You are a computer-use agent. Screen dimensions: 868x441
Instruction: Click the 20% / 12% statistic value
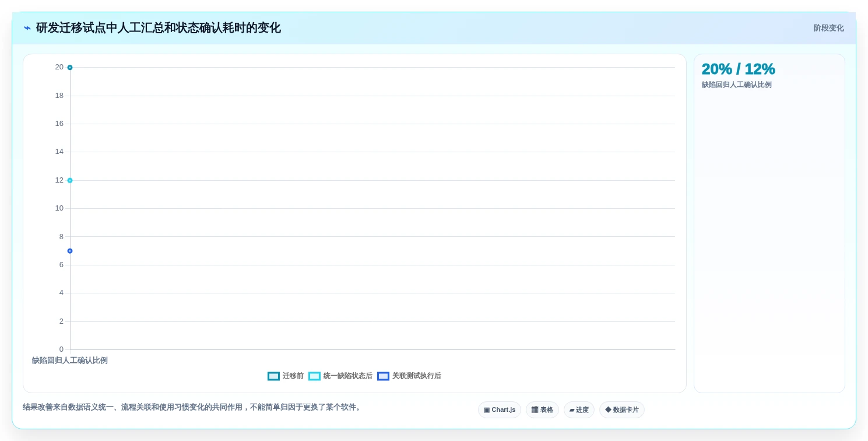tap(738, 69)
